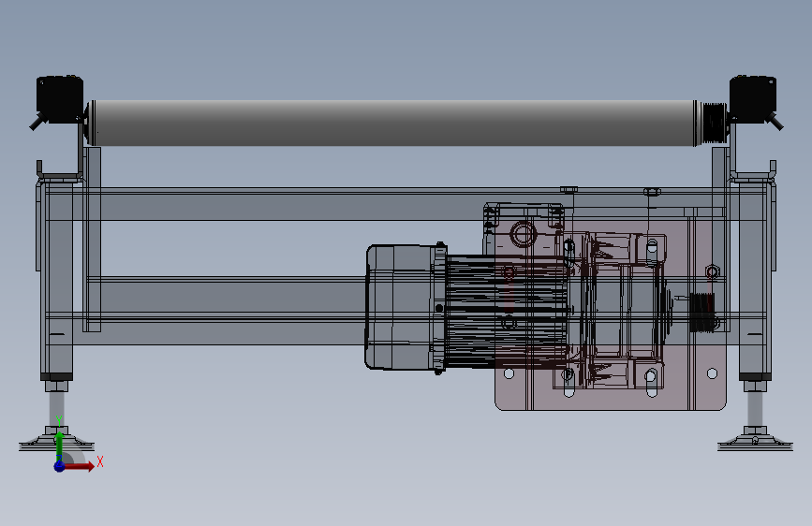Click the bottom-right hole in mounting plate
This screenshot has height=526, width=812.
(712, 373)
